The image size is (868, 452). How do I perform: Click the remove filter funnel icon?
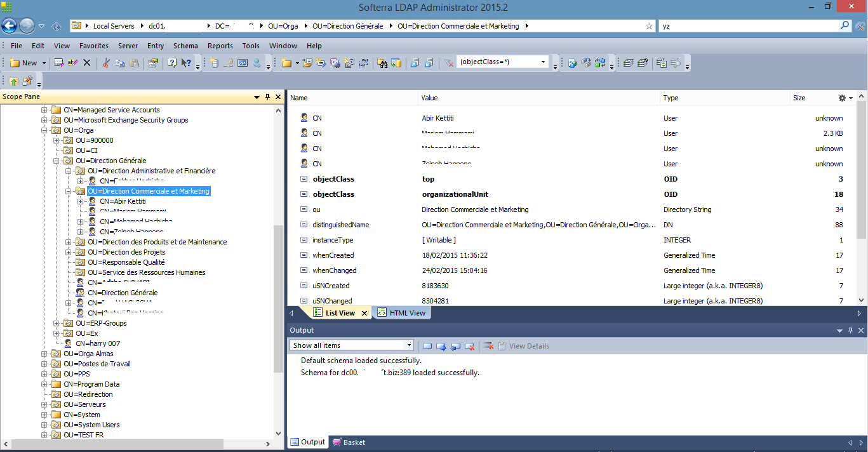coord(448,63)
